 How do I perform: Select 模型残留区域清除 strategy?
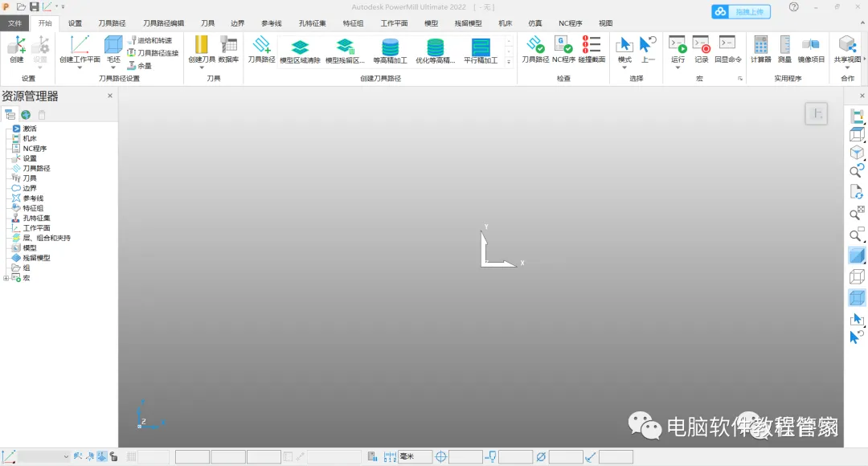pyautogui.click(x=345, y=51)
